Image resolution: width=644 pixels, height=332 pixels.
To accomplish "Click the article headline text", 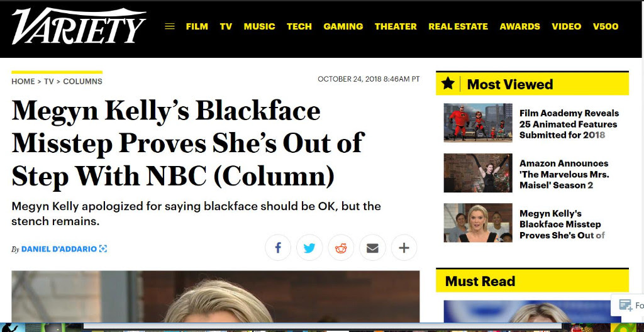I will pyautogui.click(x=188, y=144).
